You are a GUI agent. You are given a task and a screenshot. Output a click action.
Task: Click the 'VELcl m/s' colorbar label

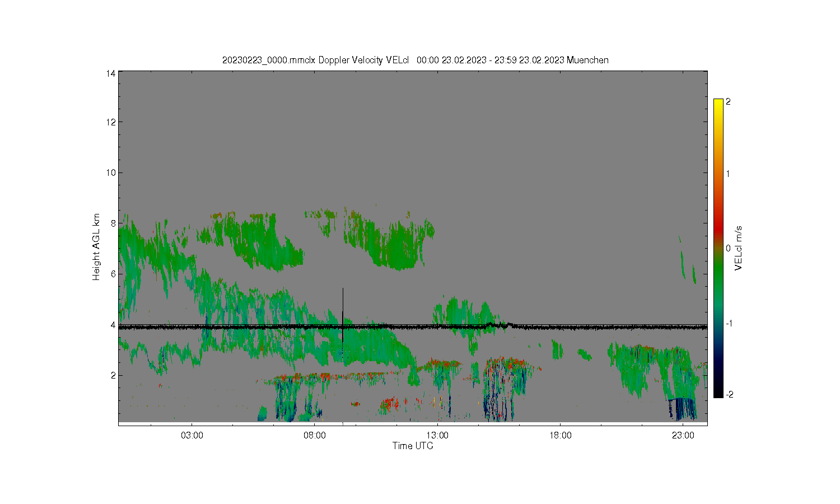739,248
